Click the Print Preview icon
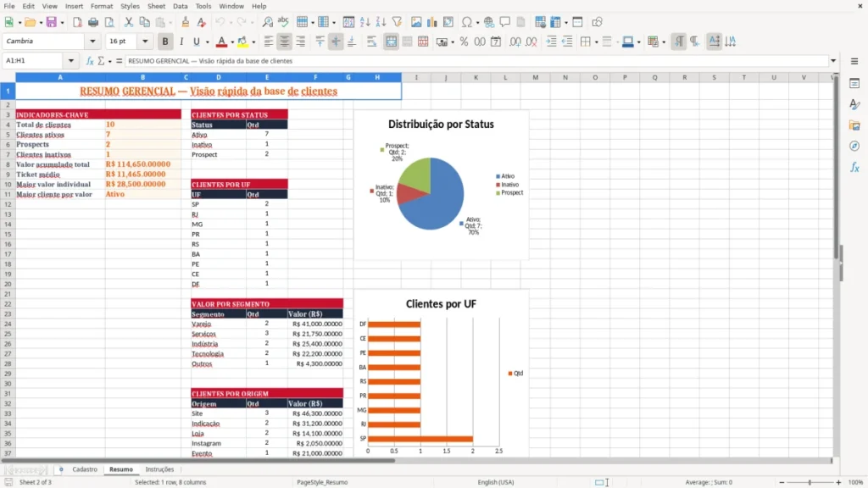This screenshot has width=868, height=488. 109,22
